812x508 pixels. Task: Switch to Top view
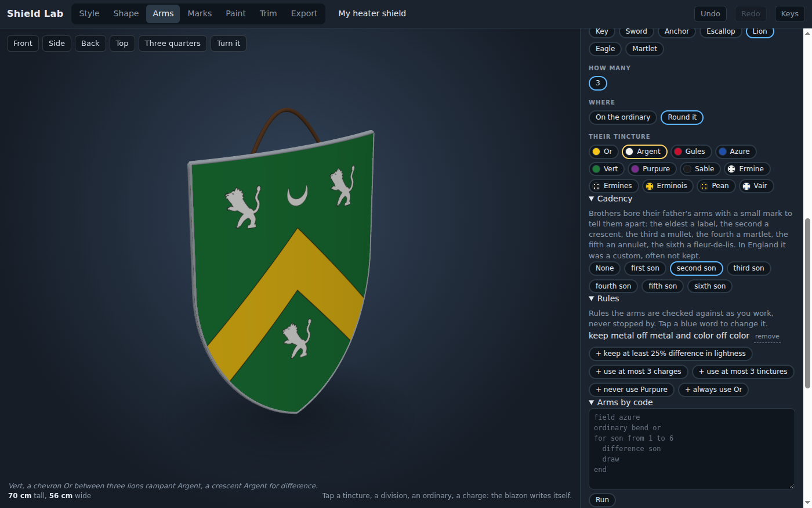point(122,44)
